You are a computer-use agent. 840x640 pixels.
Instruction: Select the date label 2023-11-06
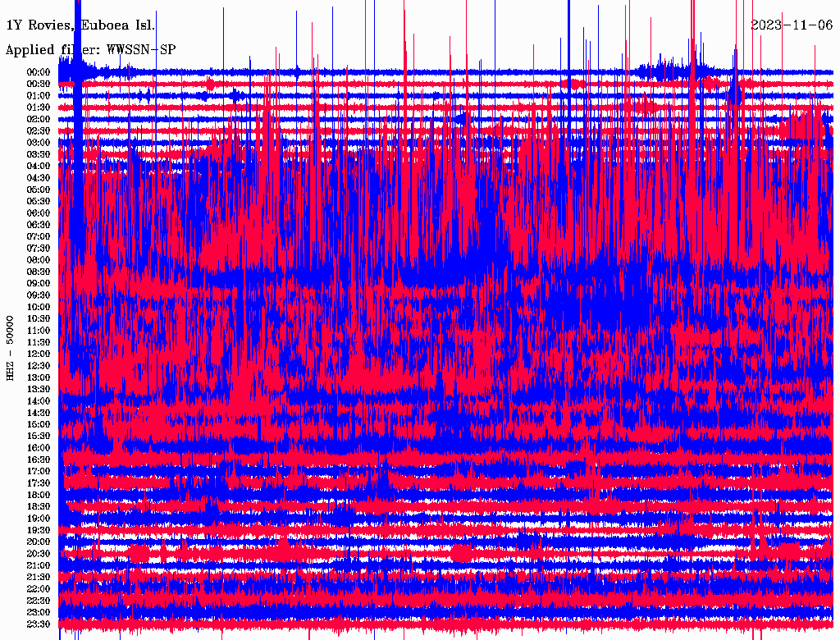tap(792, 25)
